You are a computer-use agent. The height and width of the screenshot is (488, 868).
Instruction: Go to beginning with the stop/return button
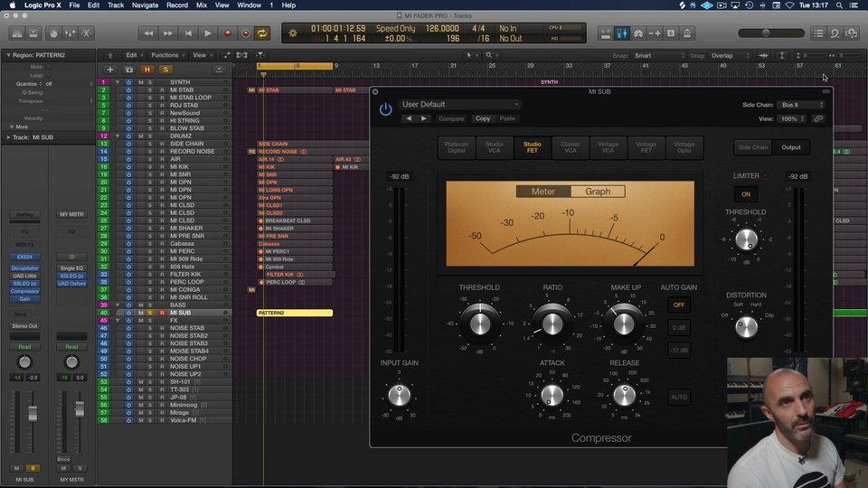[x=188, y=33]
